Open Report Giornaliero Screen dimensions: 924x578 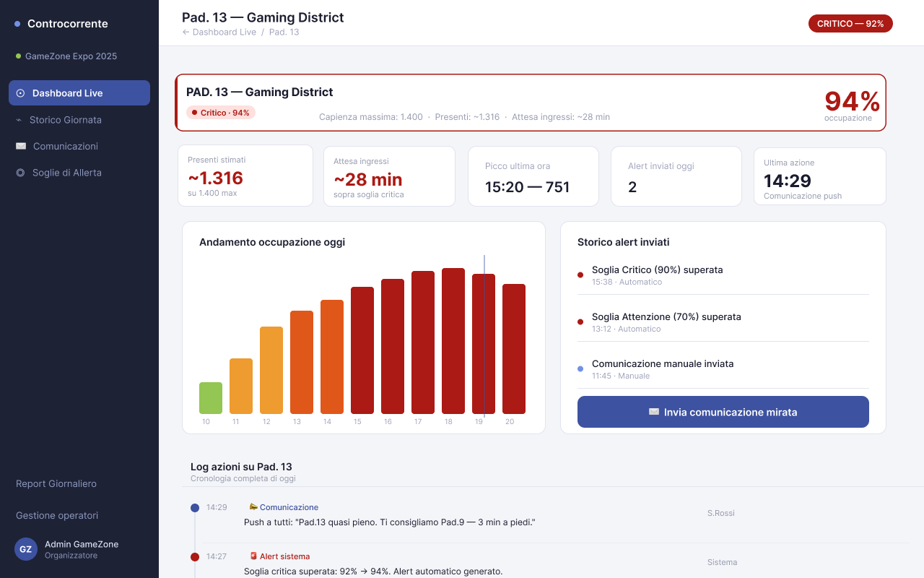tap(56, 484)
